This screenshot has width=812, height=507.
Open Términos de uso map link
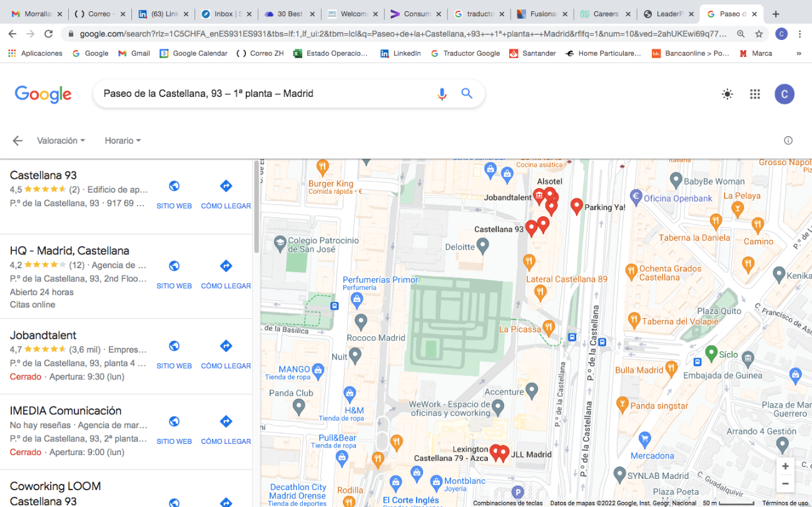pos(785,503)
